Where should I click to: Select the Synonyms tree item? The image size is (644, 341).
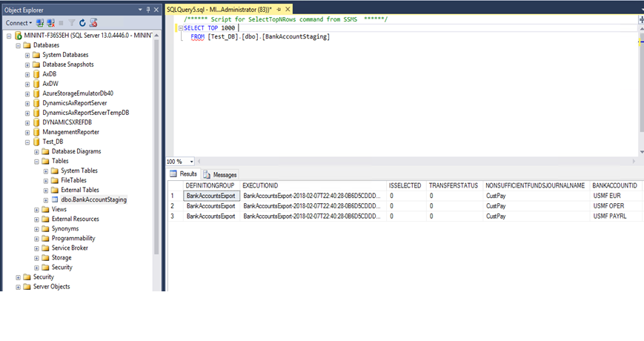[65, 228]
